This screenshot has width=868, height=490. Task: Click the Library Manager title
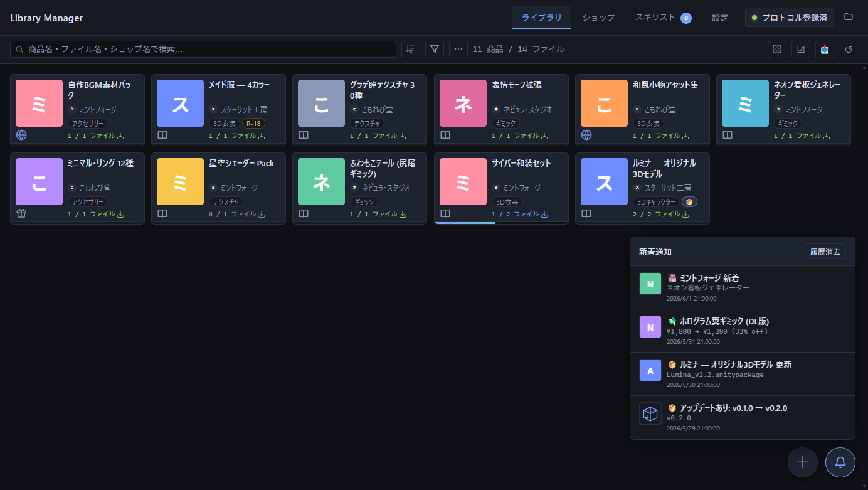pyautogui.click(x=46, y=18)
